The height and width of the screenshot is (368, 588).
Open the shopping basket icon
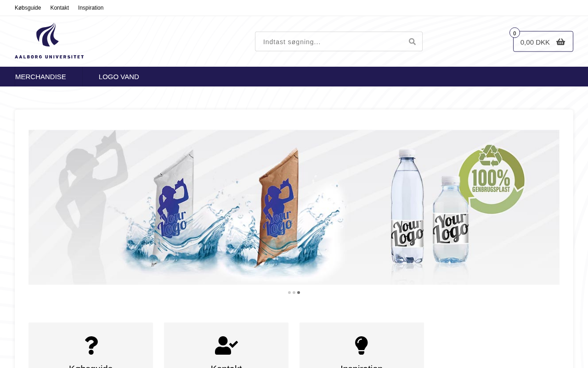coord(560,42)
